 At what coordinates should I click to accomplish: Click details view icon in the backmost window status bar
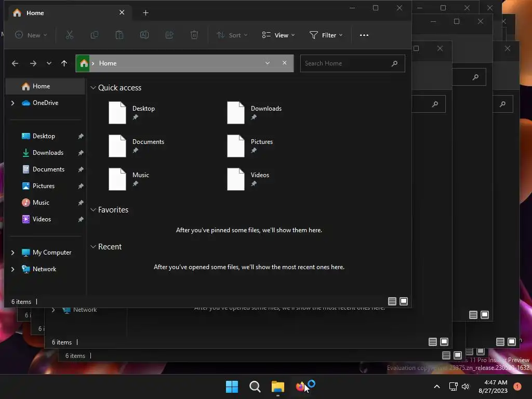[469, 352]
